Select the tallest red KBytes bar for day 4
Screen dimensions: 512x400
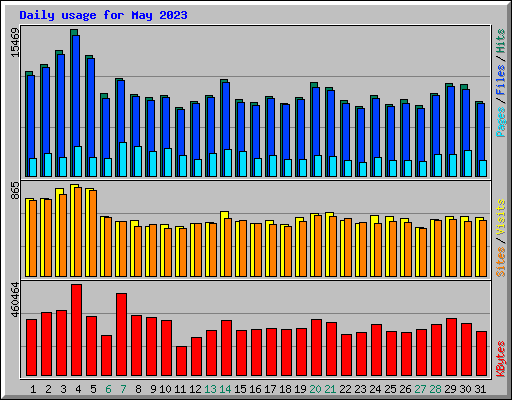tap(76, 330)
